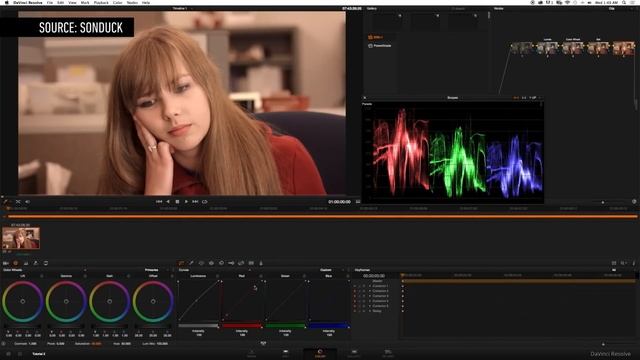640x360 pixels.
Task: Open the Apple menu
Action: (7, 2)
